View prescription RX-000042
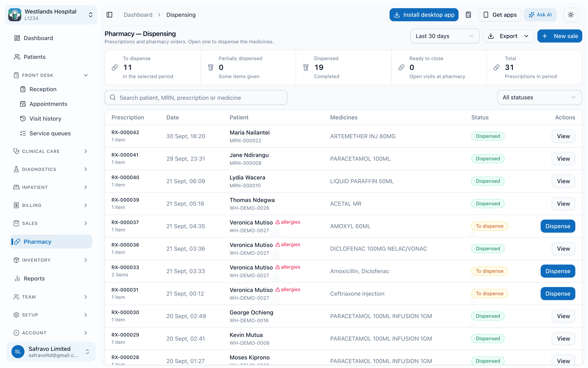The width and height of the screenshot is (588, 368). click(x=563, y=136)
